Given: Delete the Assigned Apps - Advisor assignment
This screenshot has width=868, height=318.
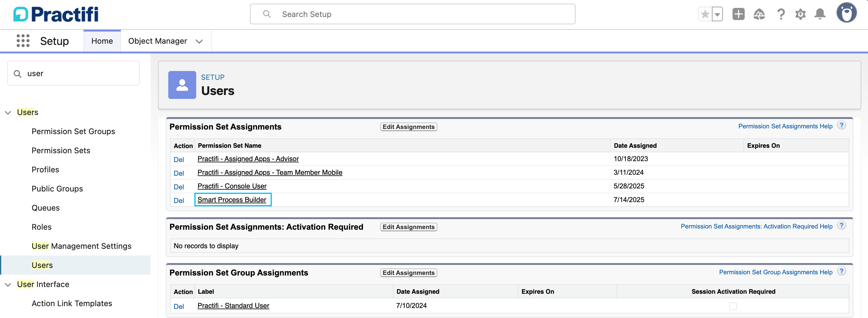Looking at the screenshot, I should tap(179, 160).
